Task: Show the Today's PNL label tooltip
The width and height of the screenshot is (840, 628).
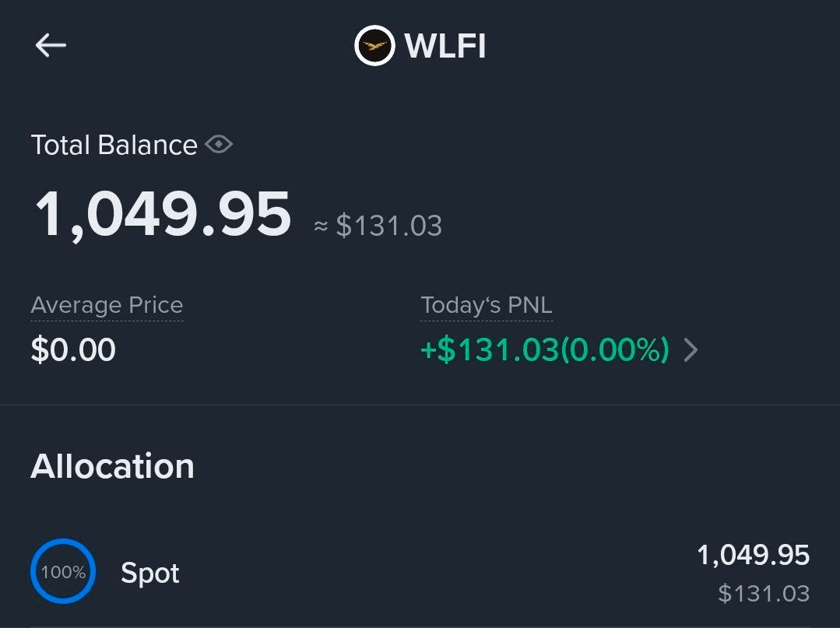Action: (486, 305)
